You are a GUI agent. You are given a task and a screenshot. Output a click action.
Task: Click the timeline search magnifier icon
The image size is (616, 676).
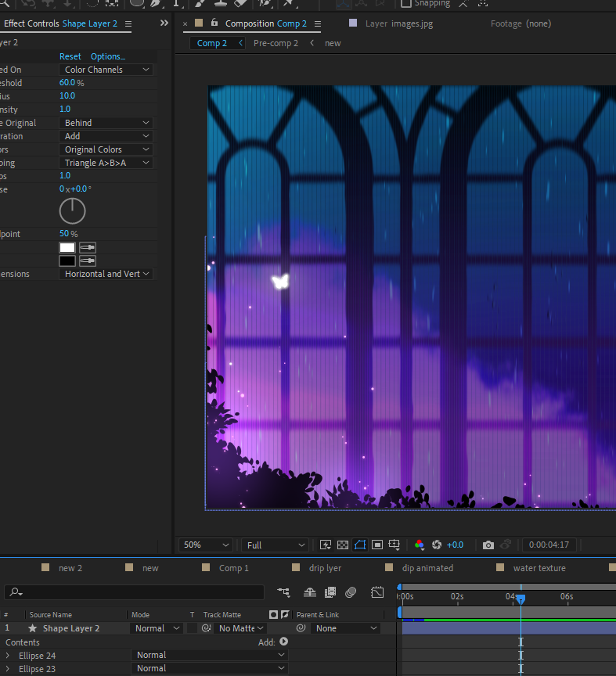(16, 592)
